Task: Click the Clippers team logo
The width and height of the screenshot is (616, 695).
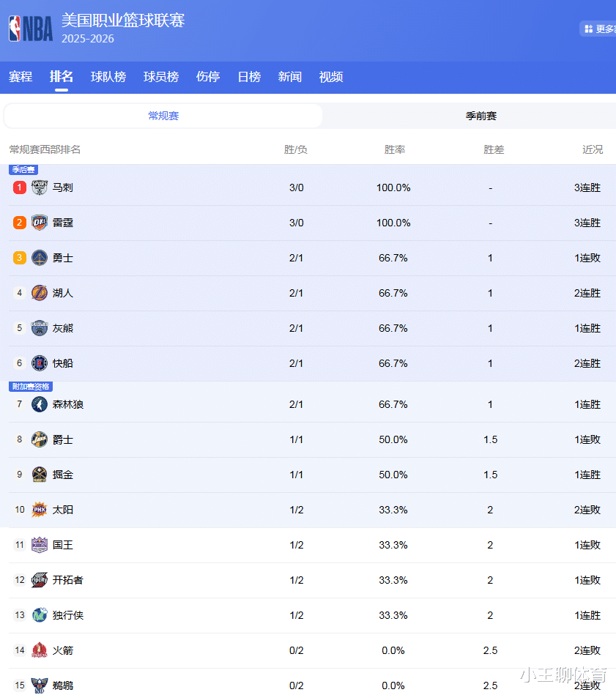Action: (x=40, y=363)
